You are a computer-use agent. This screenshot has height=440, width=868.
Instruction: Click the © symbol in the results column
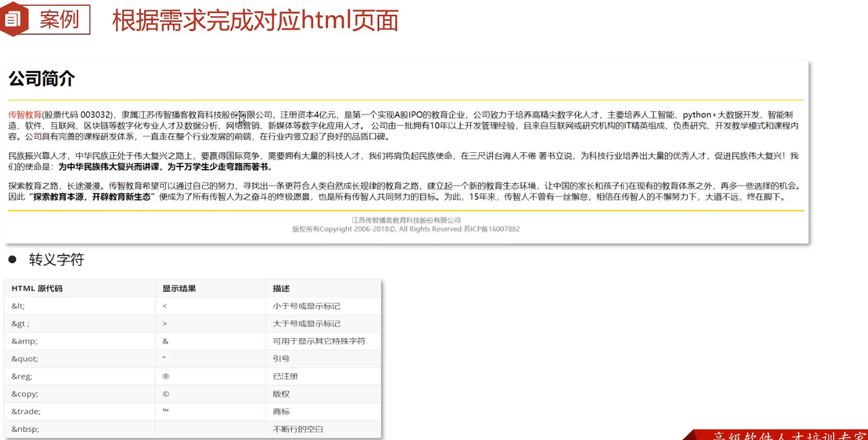point(166,394)
